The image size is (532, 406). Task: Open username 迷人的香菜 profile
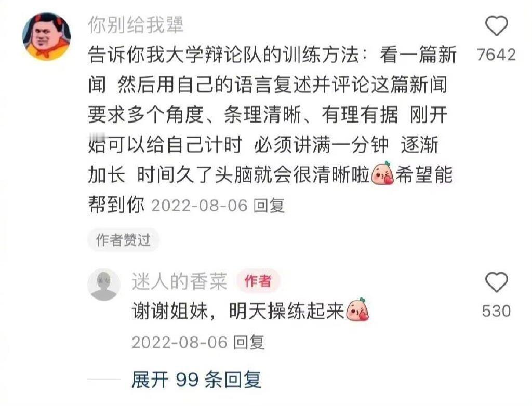click(x=179, y=281)
